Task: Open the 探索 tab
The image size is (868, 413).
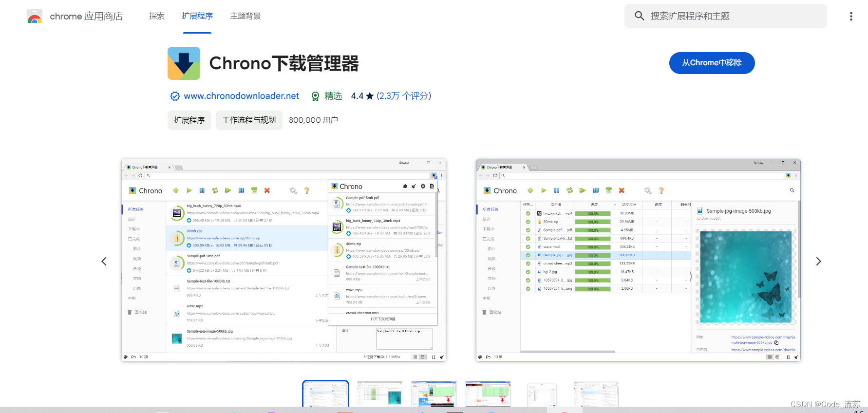Action: tap(157, 16)
